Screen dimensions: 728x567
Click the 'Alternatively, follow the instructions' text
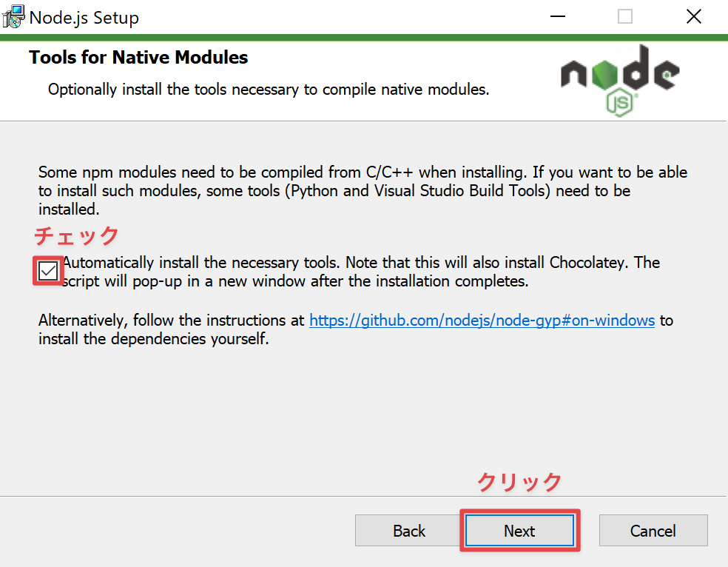pos(172,321)
